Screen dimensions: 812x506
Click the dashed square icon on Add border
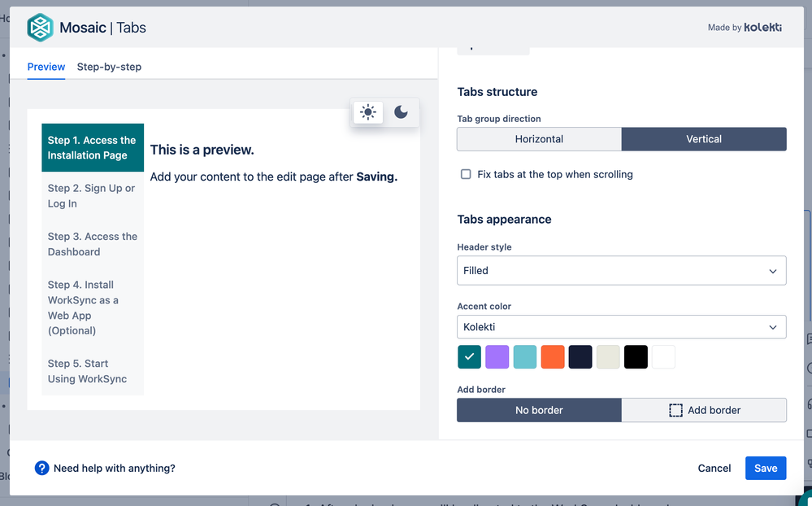pos(675,410)
